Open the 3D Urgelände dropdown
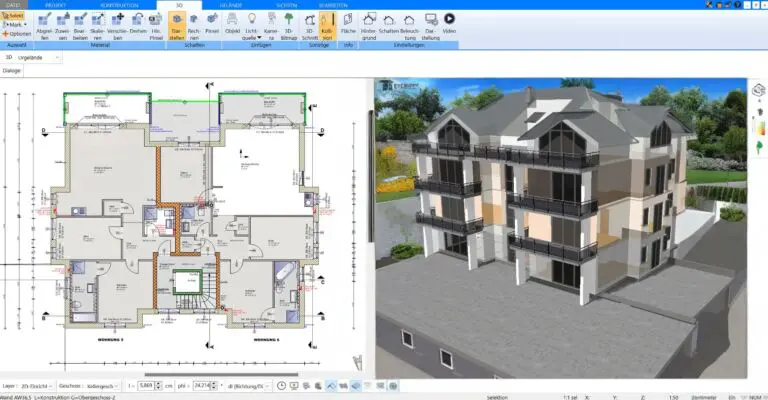The height and width of the screenshot is (400, 768). [x=35, y=57]
